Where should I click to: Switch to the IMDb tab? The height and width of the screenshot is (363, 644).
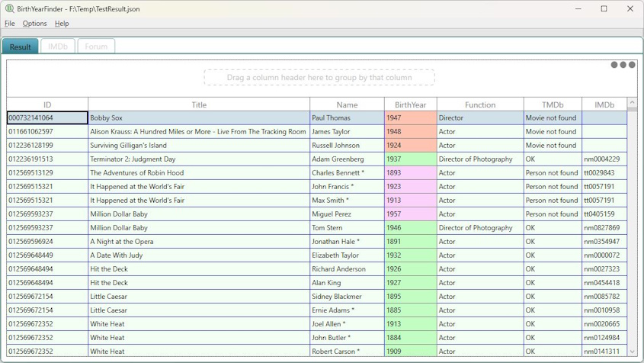click(x=58, y=47)
